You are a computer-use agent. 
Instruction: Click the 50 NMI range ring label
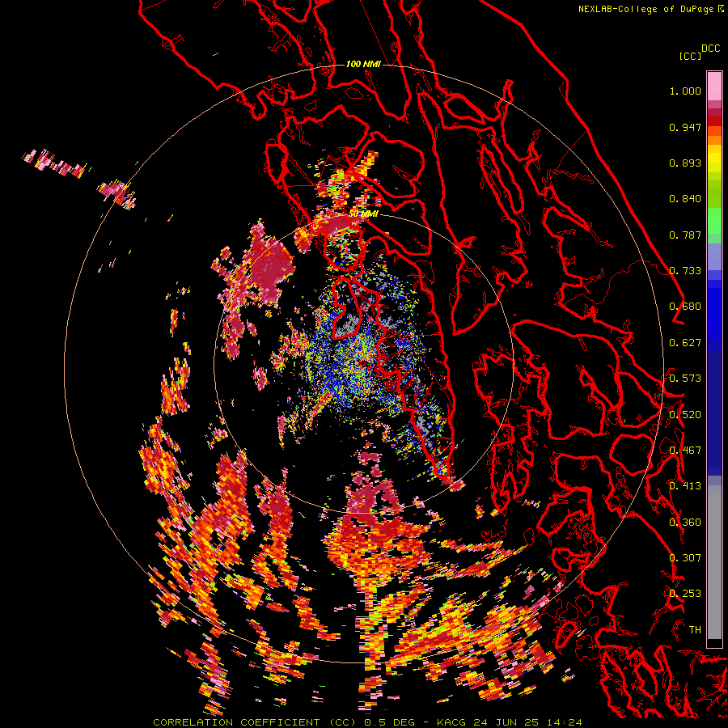coord(363,214)
